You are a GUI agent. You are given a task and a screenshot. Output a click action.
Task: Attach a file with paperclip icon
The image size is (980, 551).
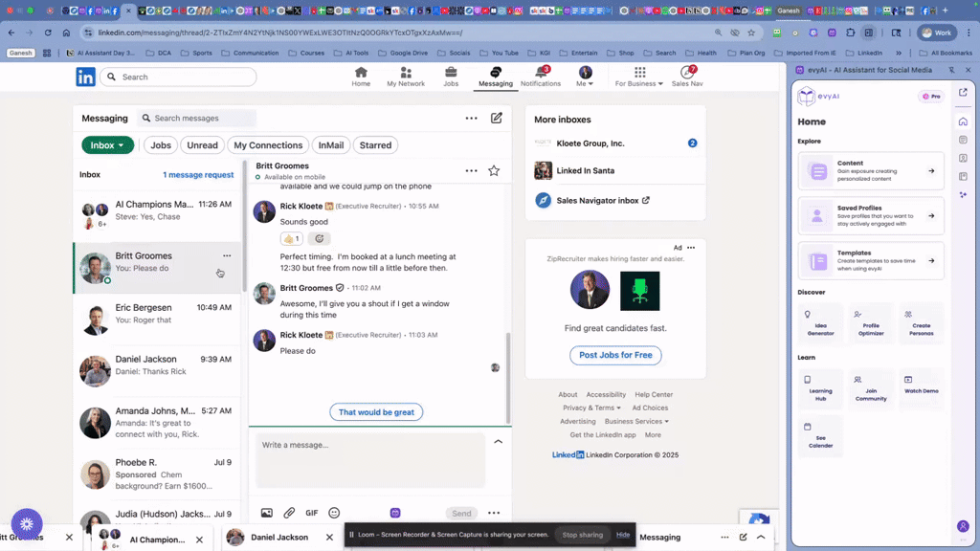point(289,513)
